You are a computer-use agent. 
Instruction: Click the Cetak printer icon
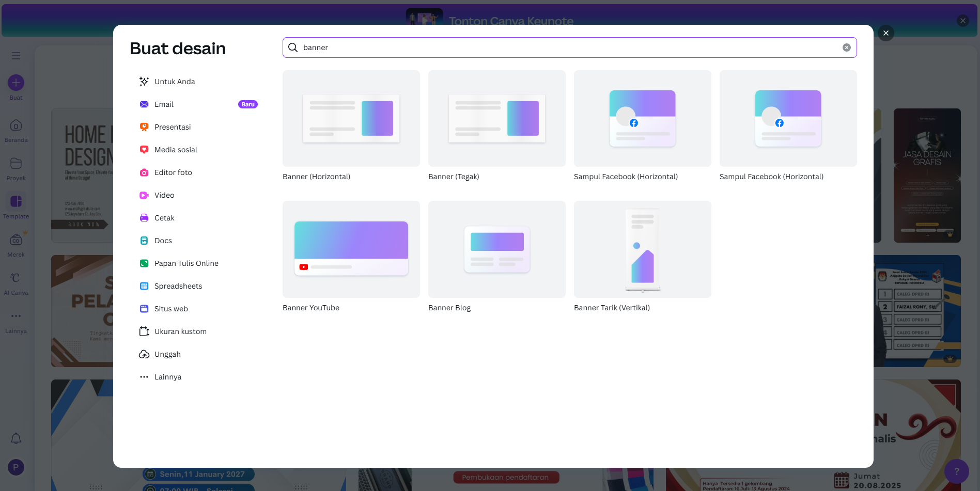144,218
